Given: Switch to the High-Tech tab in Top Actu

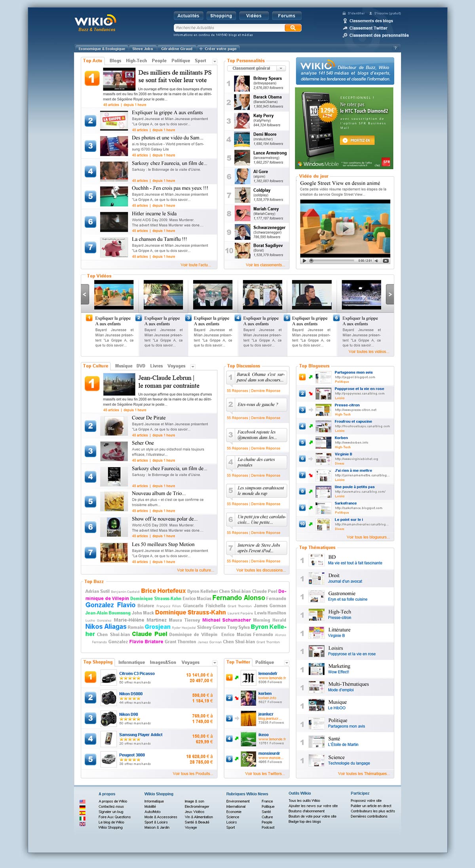Looking at the screenshot, I should (x=136, y=61).
